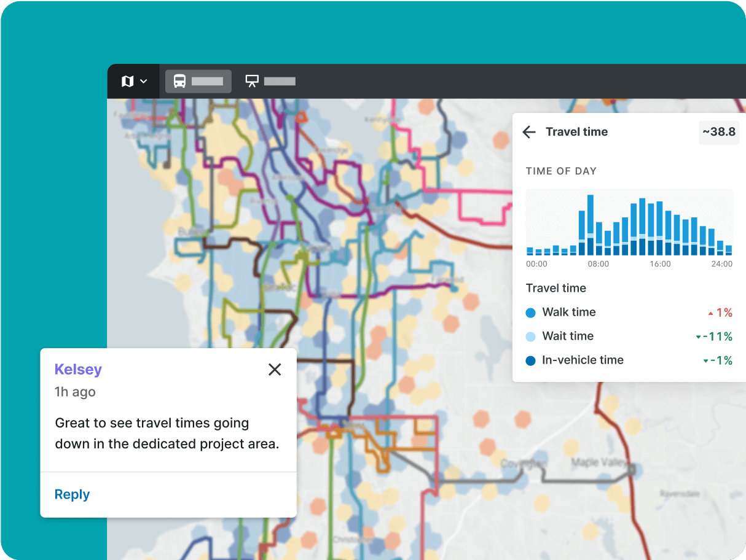Click the ~38.8 travel time badge
Viewport: 746px width, 560px height.
pos(718,132)
